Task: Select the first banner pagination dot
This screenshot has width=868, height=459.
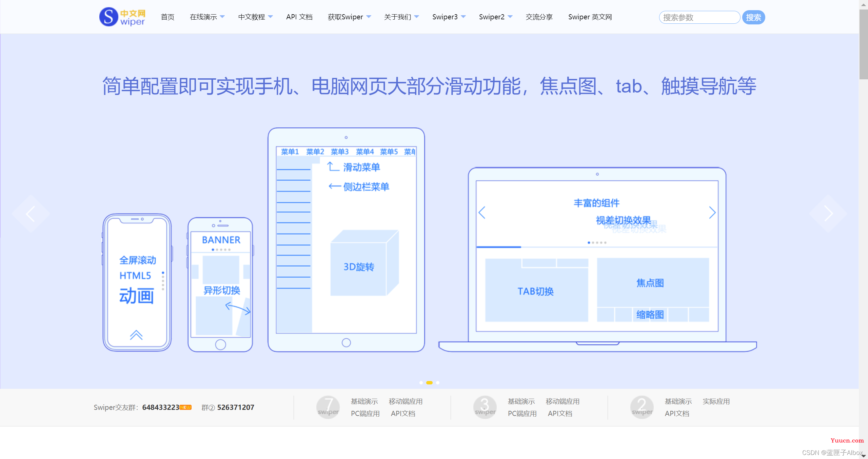Action: tap(421, 383)
